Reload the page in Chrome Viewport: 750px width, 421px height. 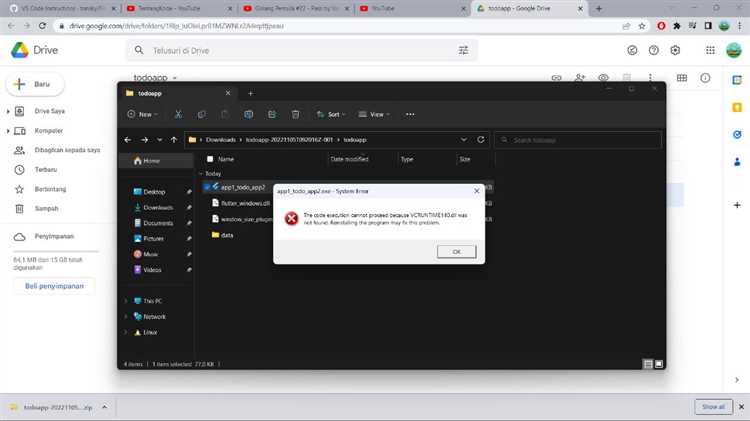click(x=43, y=26)
